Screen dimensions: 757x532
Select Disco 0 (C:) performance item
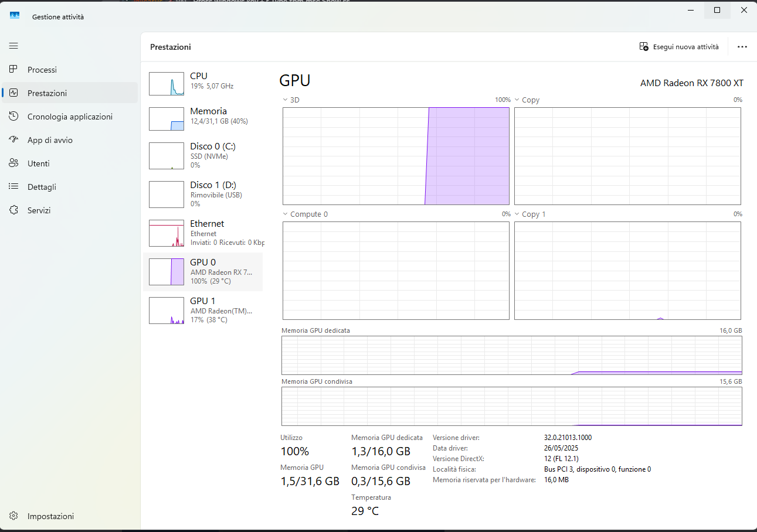click(x=203, y=155)
